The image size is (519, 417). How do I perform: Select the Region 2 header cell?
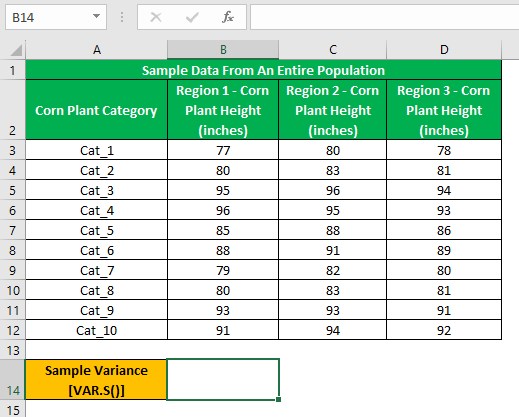click(332, 110)
